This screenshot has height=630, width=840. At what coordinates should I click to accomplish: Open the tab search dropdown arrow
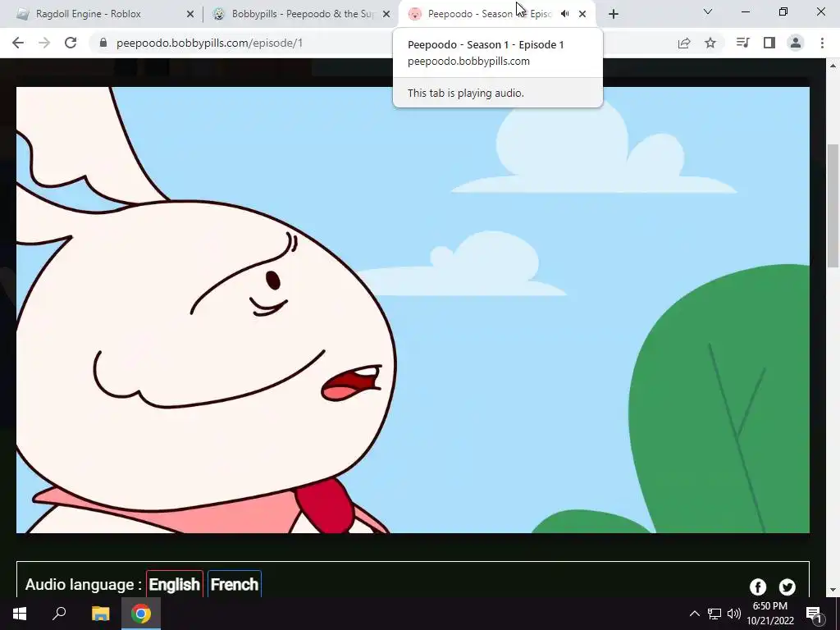(x=708, y=11)
